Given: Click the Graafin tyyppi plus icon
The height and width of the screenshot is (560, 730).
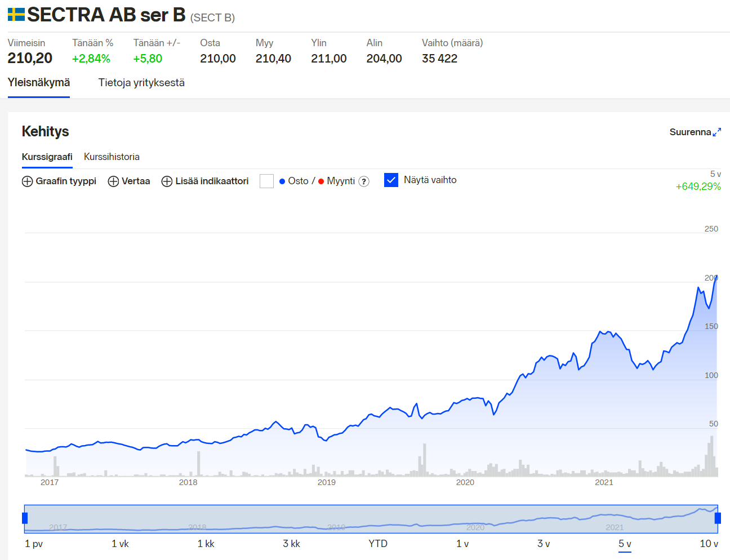Looking at the screenshot, I should tap(27, 181).
